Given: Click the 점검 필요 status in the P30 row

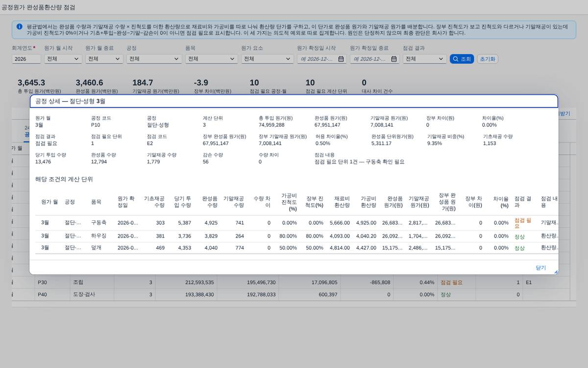Looking at the screenshot, I should (451, 283).
